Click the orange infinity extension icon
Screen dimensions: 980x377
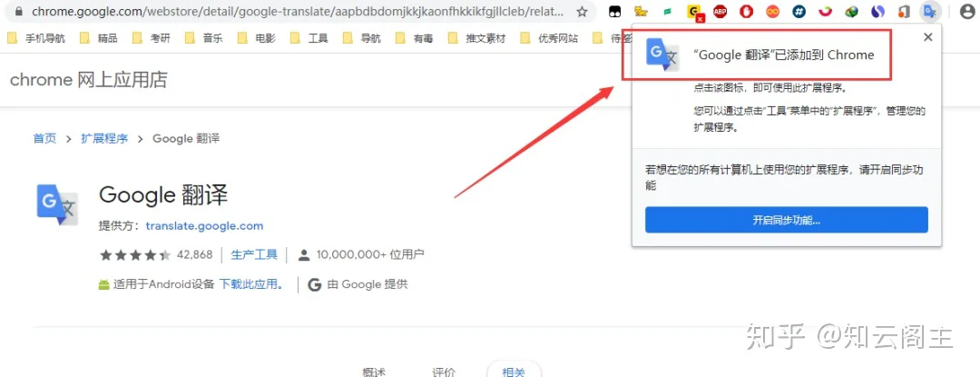(773, 11)
